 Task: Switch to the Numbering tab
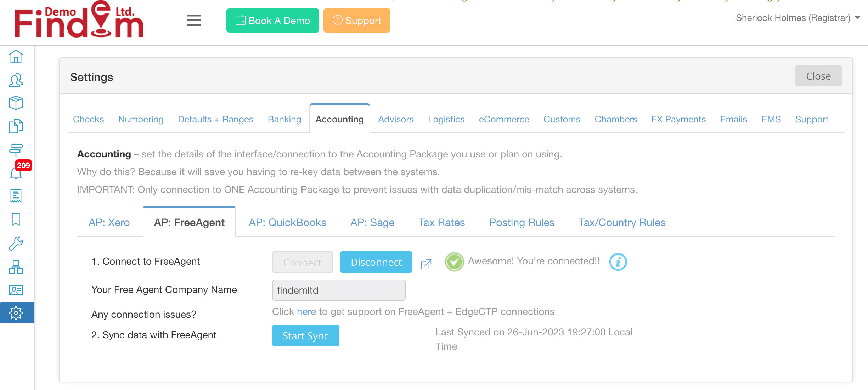pyautogui.click(x=141, y=119)
